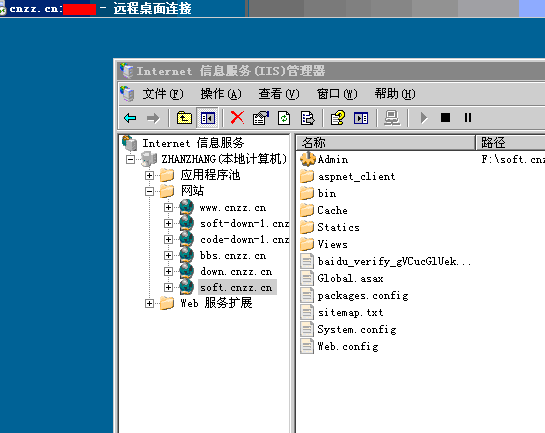
Task: Select the Views folder icon
Action: coord(307,244)
